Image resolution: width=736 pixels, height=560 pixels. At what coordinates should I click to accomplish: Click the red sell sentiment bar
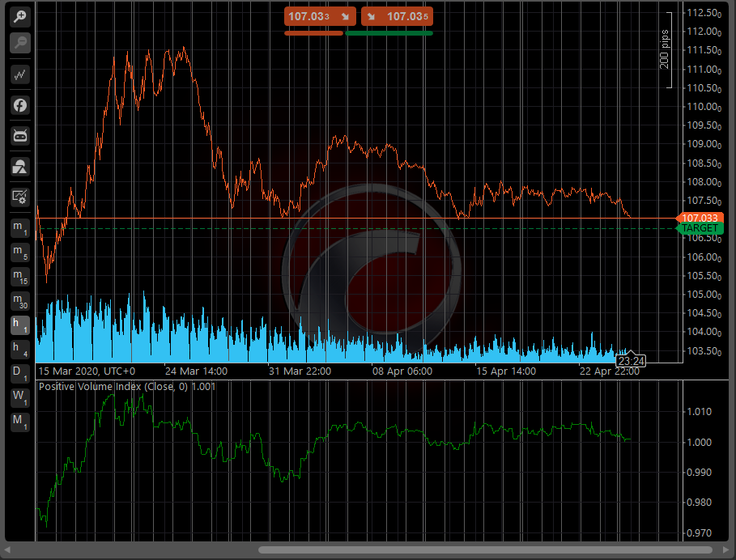click(313, 33)
